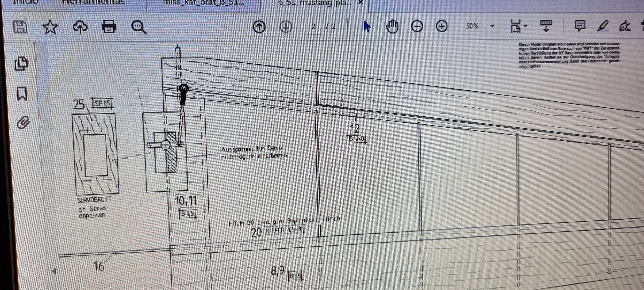Viewport: 644px width, 290px height.
Task: Show the bookmarks side panel
Action: point(22,94)
